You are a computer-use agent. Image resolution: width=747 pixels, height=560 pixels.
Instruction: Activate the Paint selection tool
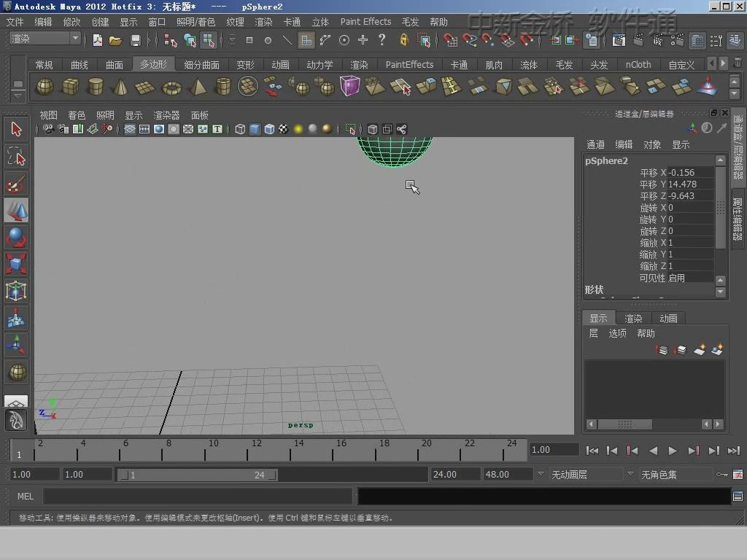coord(16,184)
